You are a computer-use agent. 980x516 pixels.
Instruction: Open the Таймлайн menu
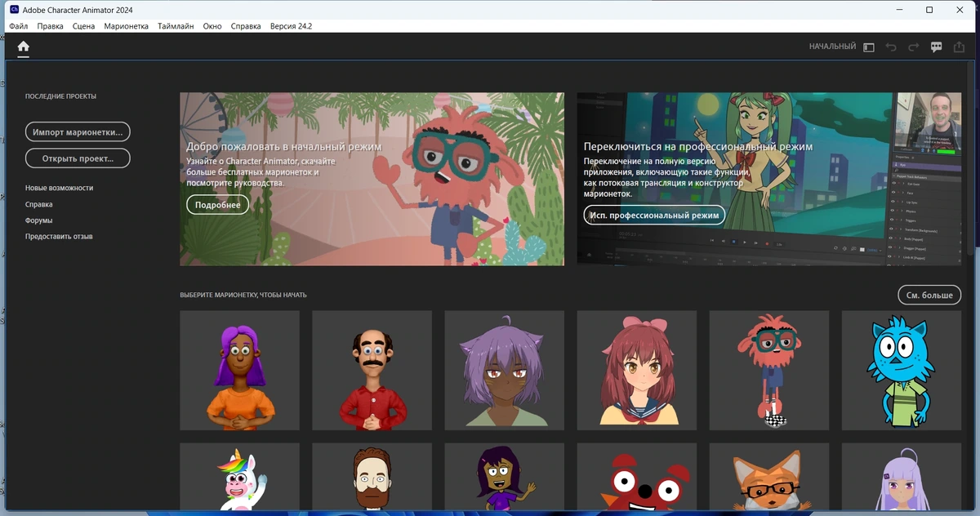[x=176, y=26]
